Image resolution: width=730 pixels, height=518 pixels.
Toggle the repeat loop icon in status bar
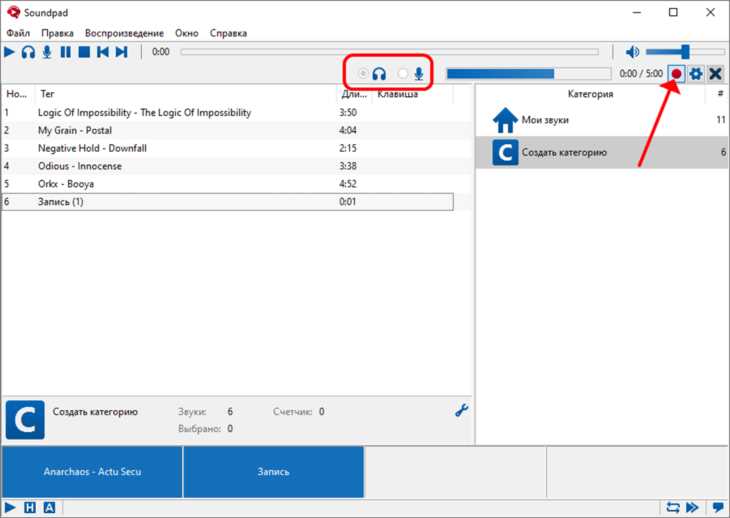click(x=673, y=507)
